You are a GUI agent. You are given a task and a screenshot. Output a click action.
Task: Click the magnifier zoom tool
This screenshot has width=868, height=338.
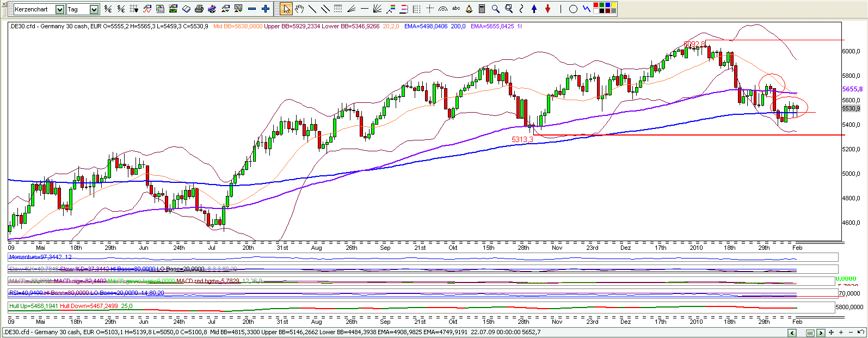pos(496,9)
